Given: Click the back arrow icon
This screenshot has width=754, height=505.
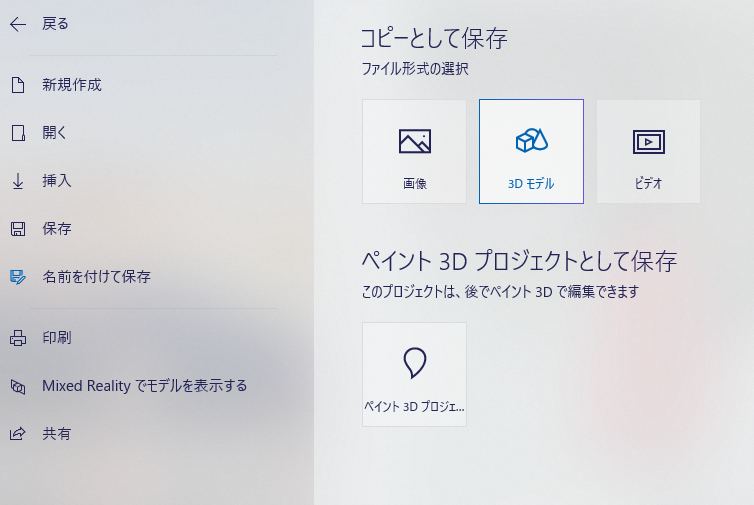Looking at the screenshot, I should point(18,24).
